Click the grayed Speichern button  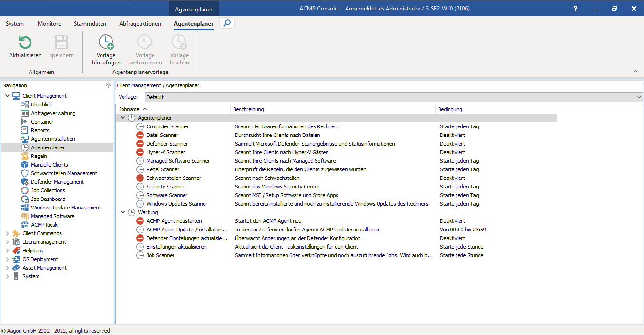61,46
